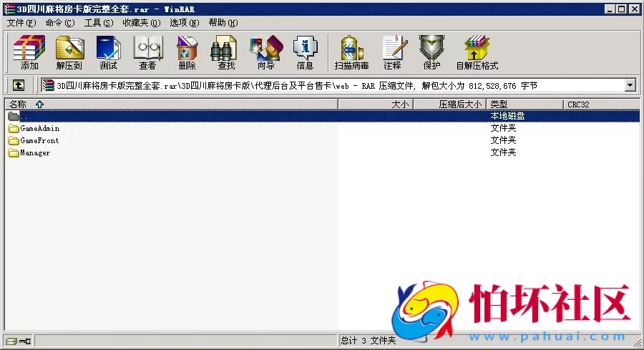This screenshot has height=350, width=644.
Task: Click the 解压到 (Extract To) icon
Action: (x=69, y=52)
